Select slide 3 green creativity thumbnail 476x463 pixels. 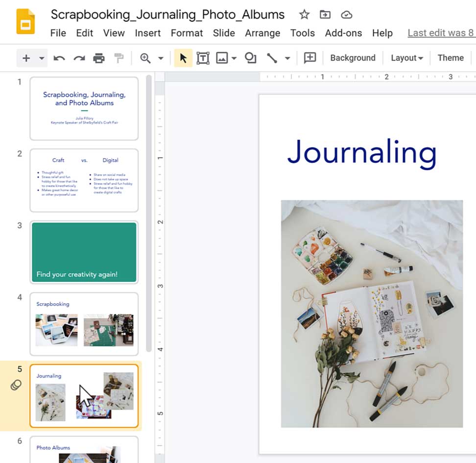[x=84, y=252]
